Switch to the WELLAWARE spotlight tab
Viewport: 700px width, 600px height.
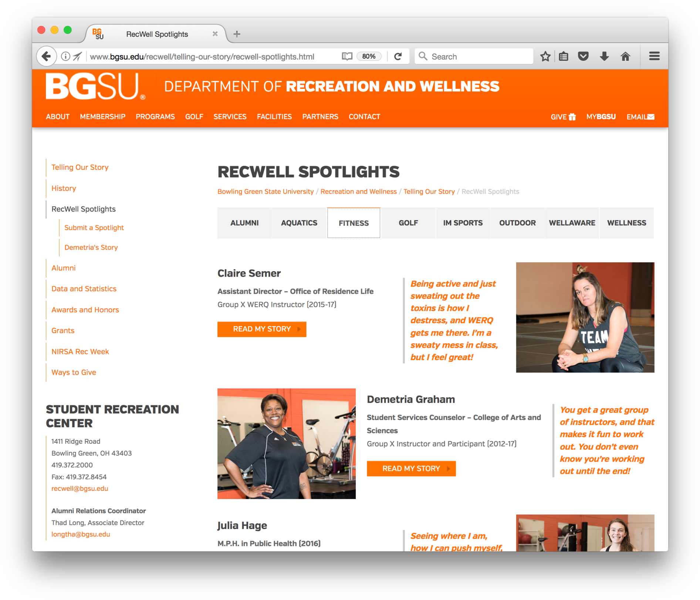pyautogui.click(x=572, y=223)
